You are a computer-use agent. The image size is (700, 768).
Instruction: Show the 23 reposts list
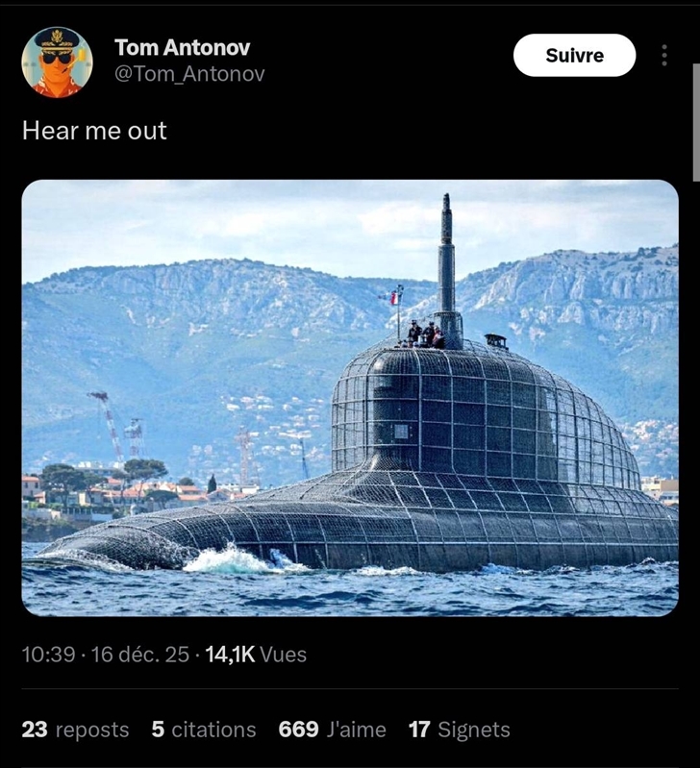(x=75, y=730)
